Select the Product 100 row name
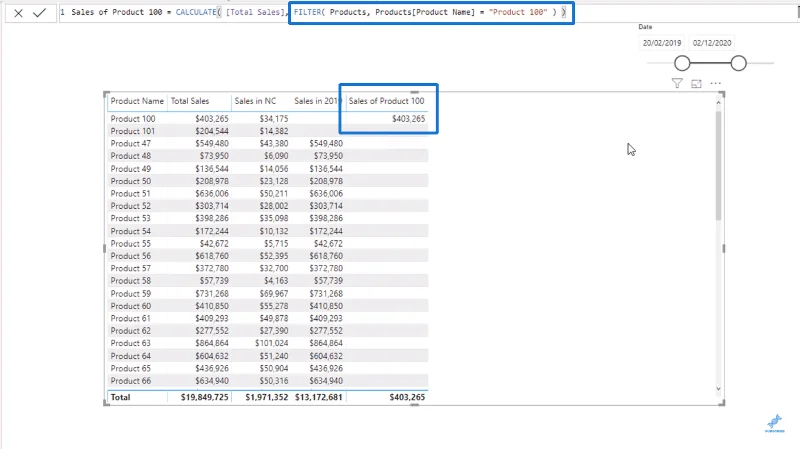The image size is (800, 449). [x=133, y=118]
